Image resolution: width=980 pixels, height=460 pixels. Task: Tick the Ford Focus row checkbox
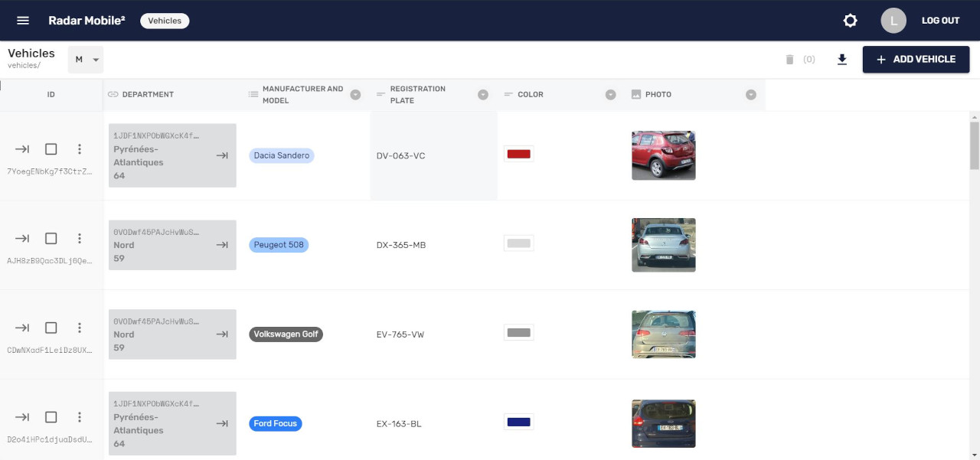point(51,417)
